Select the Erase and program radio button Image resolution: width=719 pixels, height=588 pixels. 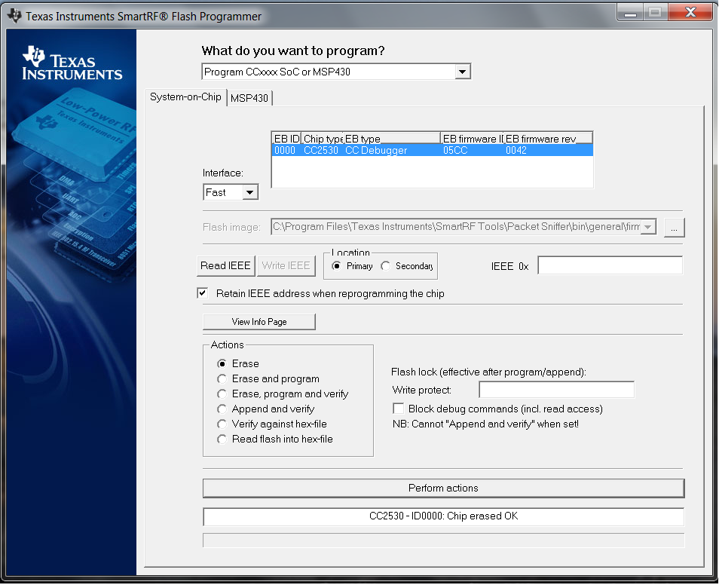222,379
